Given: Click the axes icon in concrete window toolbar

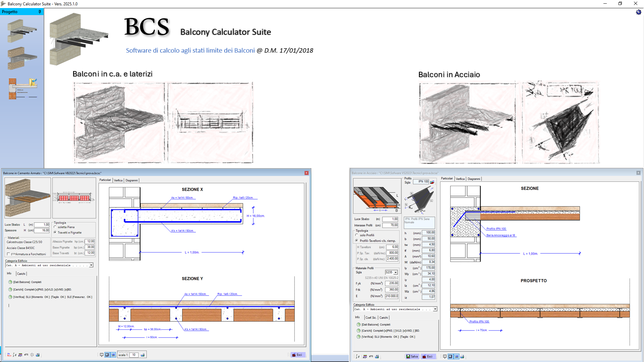Looking at the screenshot, I should pyautogui.click(x=14, y=355).
